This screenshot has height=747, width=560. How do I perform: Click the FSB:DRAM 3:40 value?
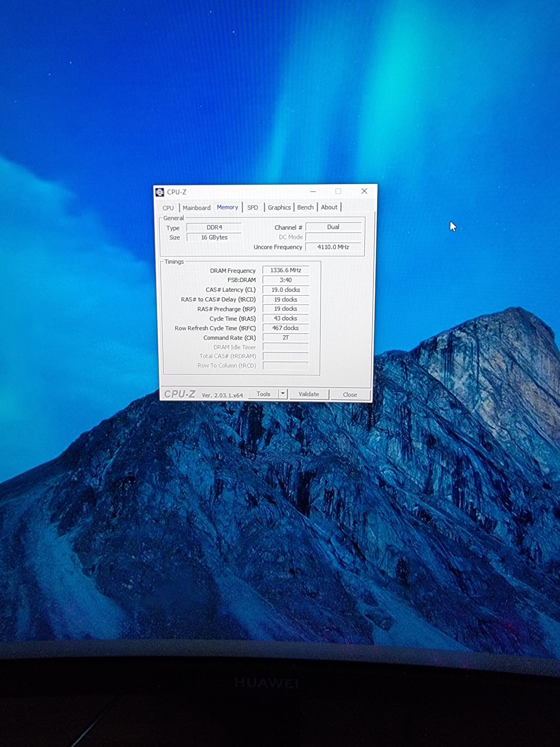286,280
